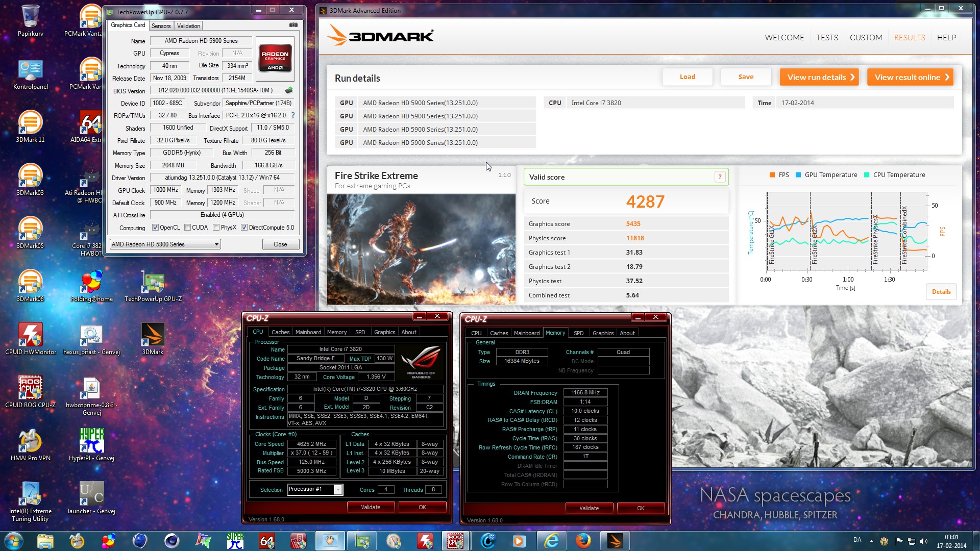Viewport: 980px width, 551px height.
Task: Click Details button under the chart
Action: tap(941, 292)
